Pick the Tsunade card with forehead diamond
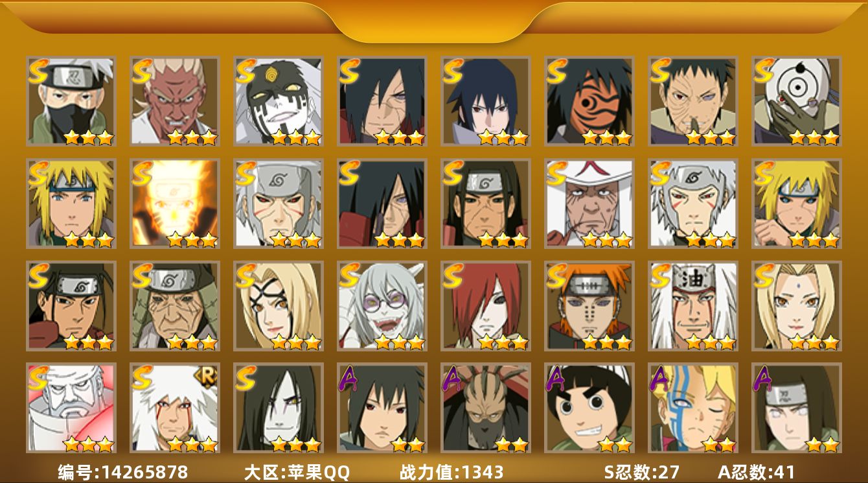The height and width of the screenshot is (483, 868). pyautogui.click(x=796, y=306)
